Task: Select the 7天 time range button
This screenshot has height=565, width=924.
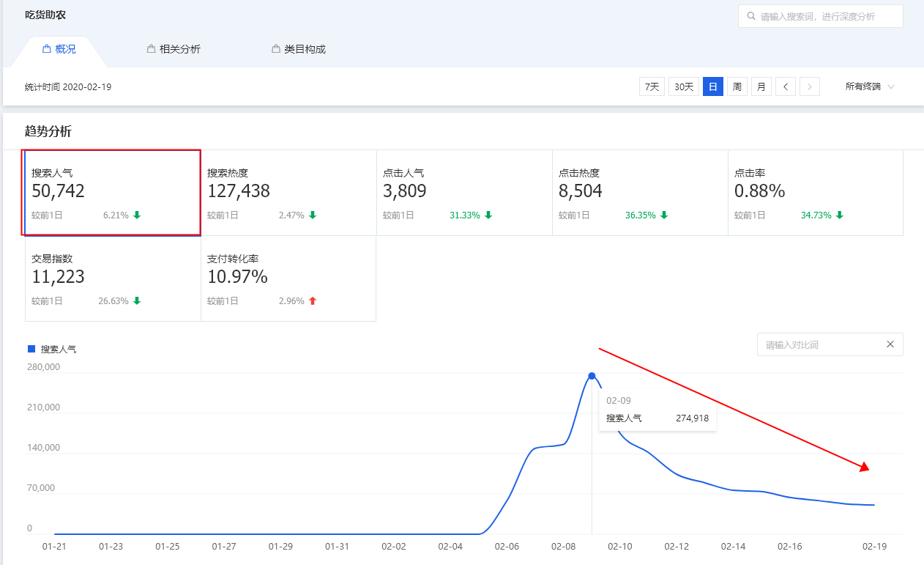Action: [x=652, y=86]
